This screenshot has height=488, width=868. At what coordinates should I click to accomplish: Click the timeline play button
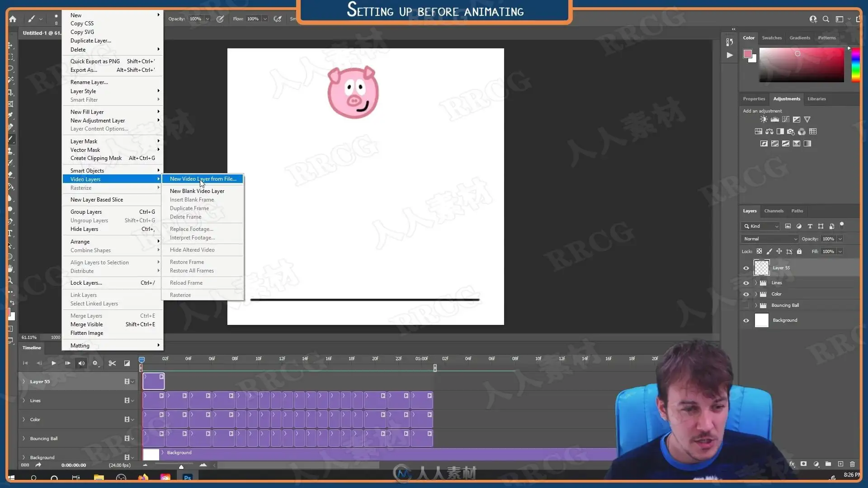tap(54, 363)
